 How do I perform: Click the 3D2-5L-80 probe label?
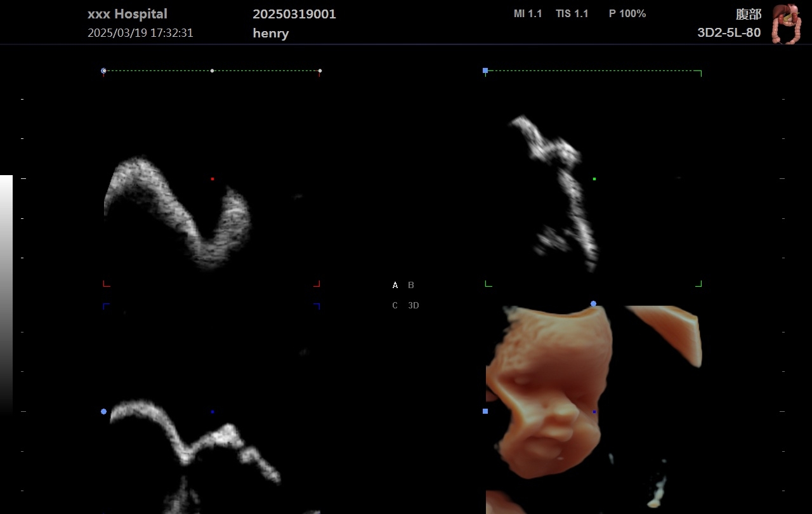729,33
